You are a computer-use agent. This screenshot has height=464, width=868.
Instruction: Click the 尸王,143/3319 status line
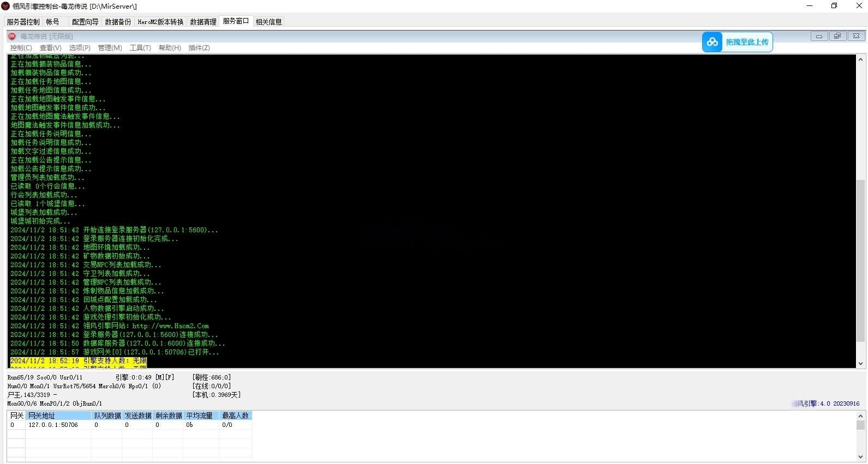32,395
